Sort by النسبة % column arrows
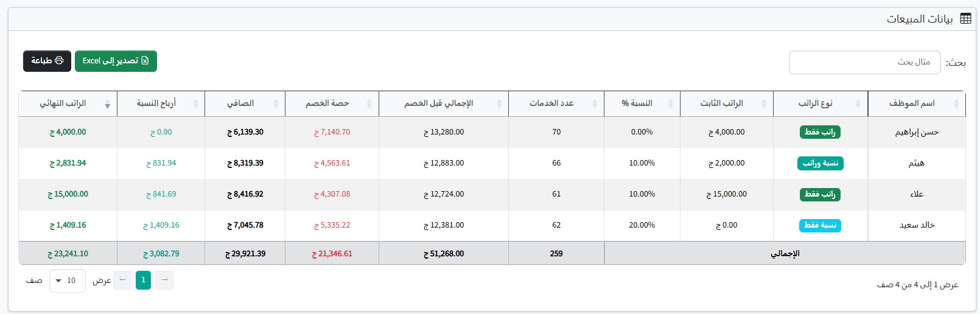The width and height of the screenshot is (980, 314). point(670,104)
